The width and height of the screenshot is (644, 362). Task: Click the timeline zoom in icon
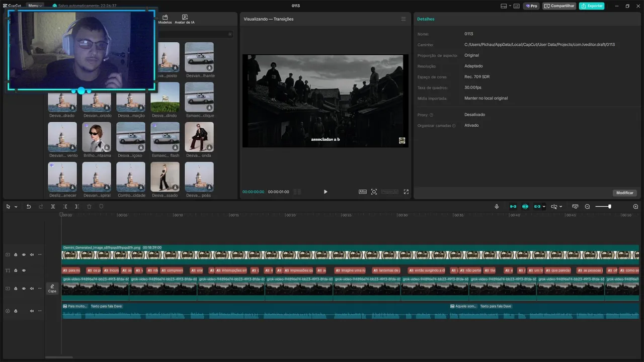635,207
